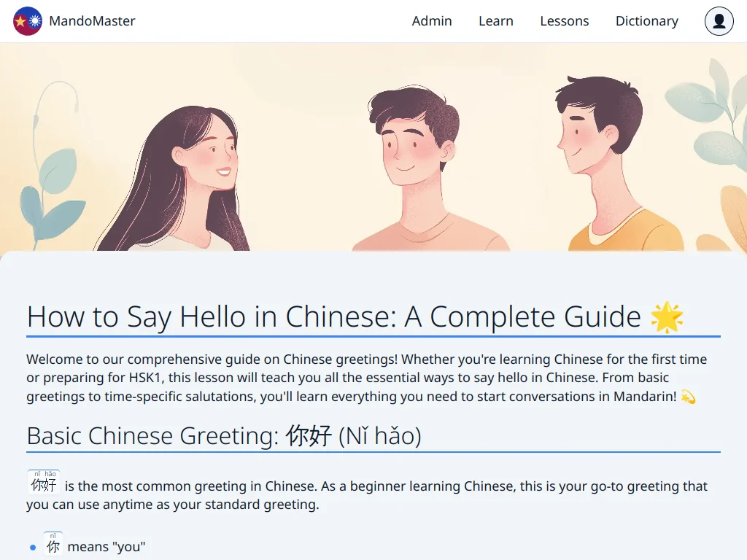Screen dimensions: 747x560
Task: Open the Dictionary navigation link
Action: tap(646, 21)
